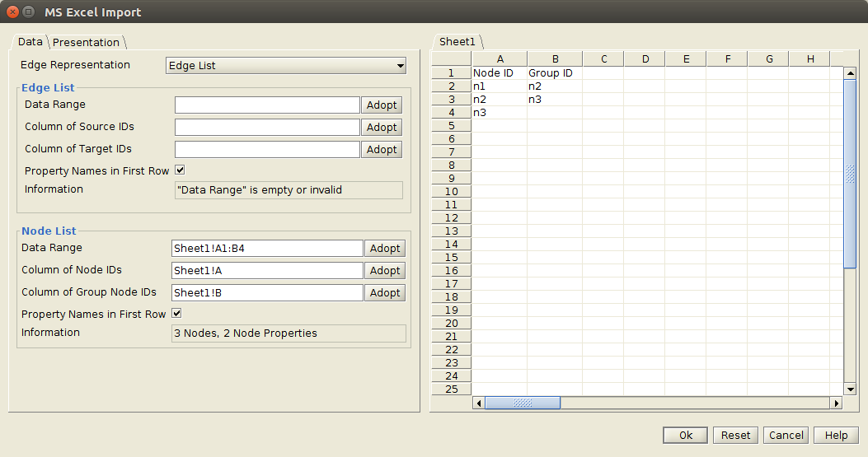Image resolution: width=868 pixels, height=457 pixels.
Task: Select column header G
Action: [769, 59]
